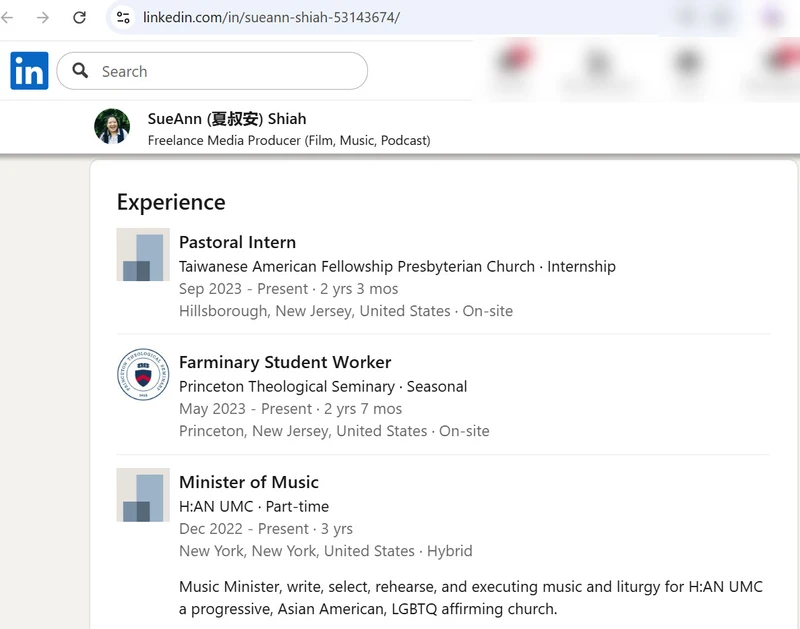Open the Princeton Theological Seminary logo

[x=143, y=374]
